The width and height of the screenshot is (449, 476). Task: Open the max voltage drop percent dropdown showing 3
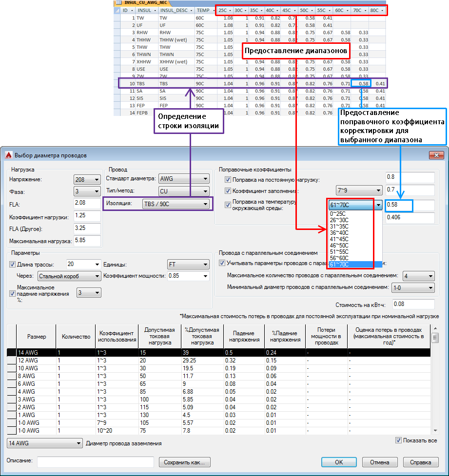[x=89, y=293]
